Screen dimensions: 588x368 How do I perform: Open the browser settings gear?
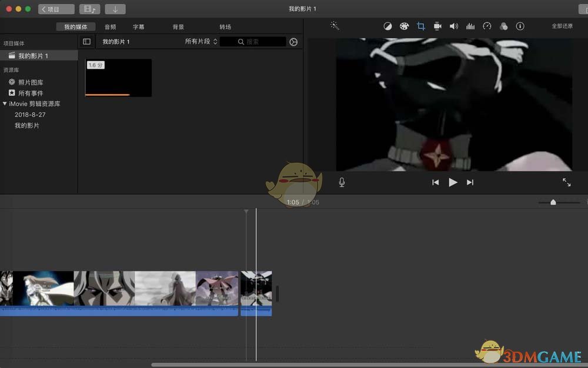click(293, 42)
